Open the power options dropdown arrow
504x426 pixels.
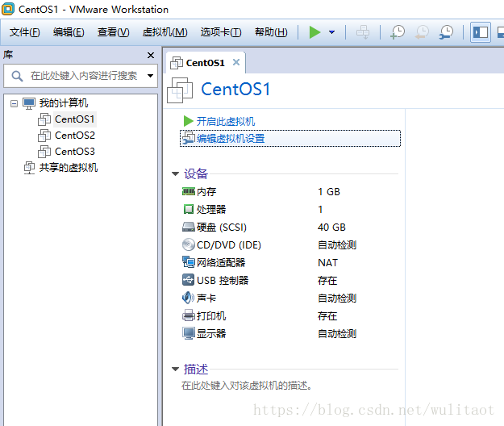click(331, 32)
